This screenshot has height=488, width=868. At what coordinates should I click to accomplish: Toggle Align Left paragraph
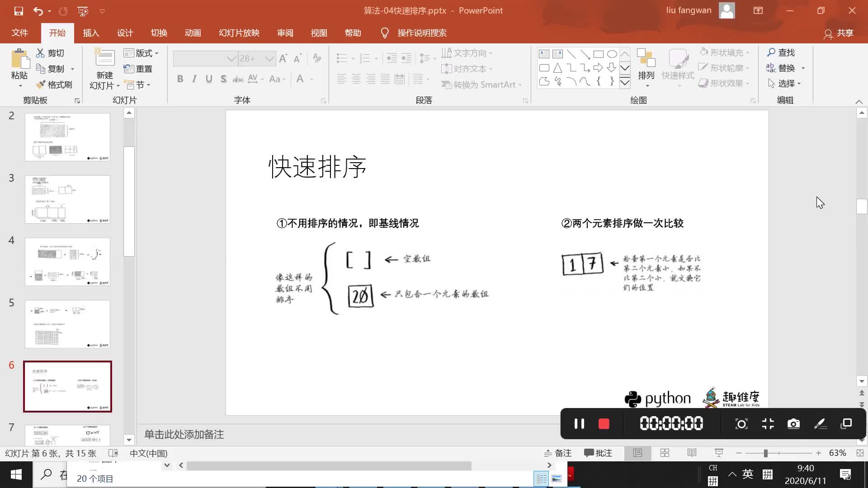pyautogui.click(x=342, y=79)
